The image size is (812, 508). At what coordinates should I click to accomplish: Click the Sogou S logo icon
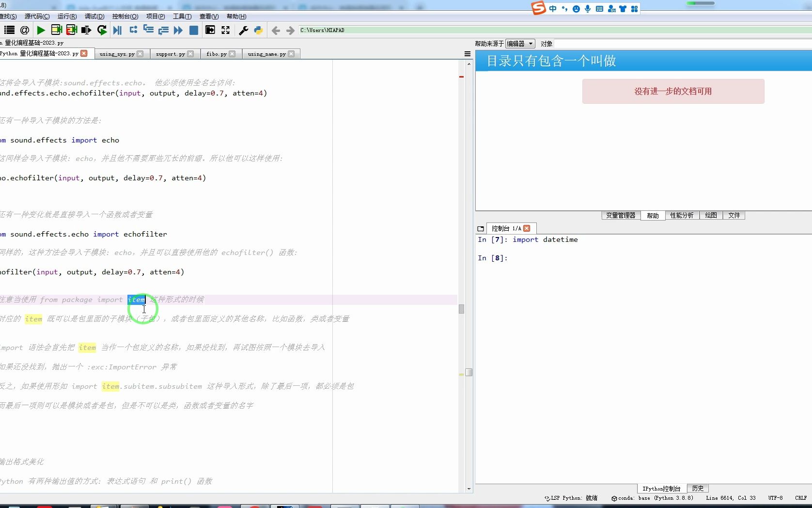point(538,8)
